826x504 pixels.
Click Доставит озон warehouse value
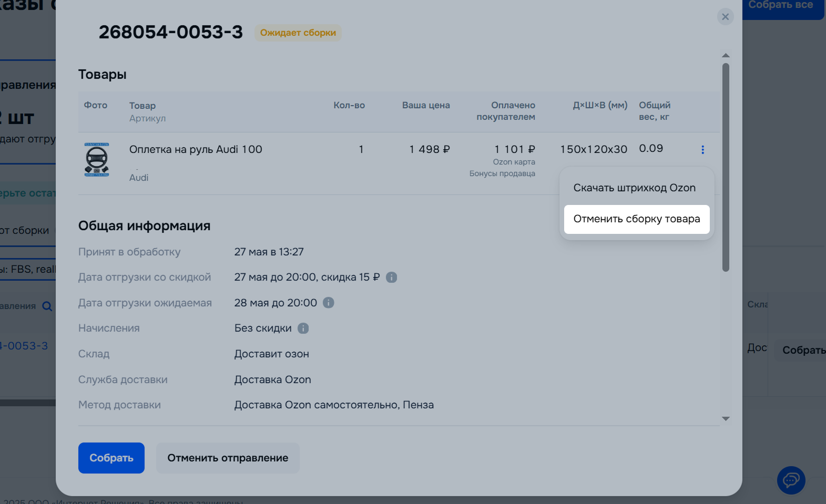click(272, 354)
